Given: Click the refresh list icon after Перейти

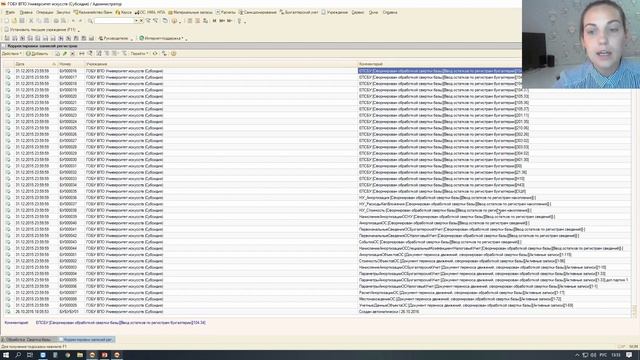Looking at the screenshot, I should [155, 53].
